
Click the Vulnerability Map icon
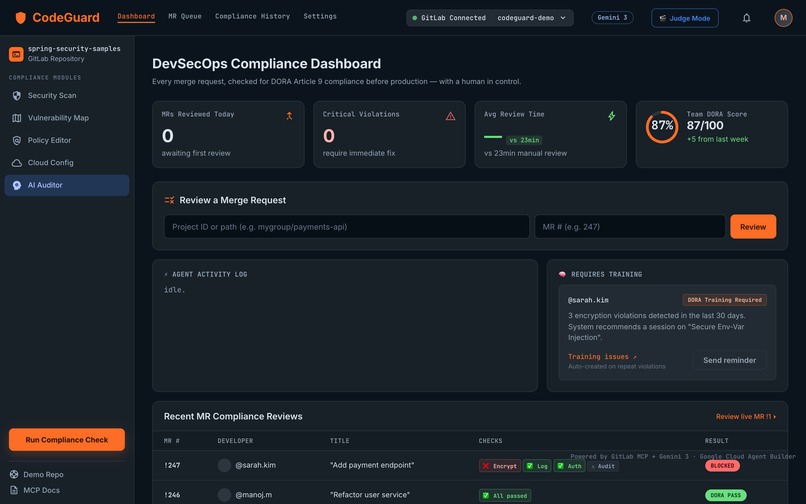coord(16,118)
